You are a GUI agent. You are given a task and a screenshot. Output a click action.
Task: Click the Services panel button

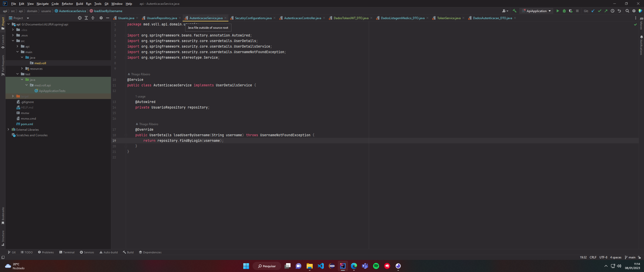pyautogui.click(x=88, y=252)
